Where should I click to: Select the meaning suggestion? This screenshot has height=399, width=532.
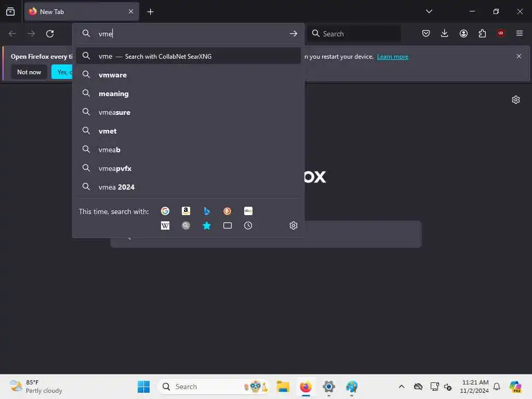click(188, 94)
